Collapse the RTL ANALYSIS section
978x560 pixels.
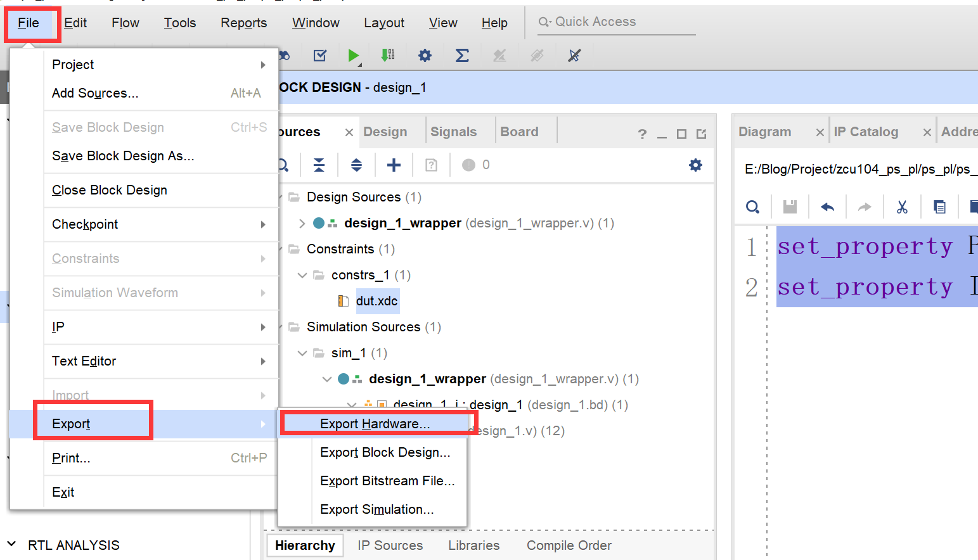coord(12,544)
